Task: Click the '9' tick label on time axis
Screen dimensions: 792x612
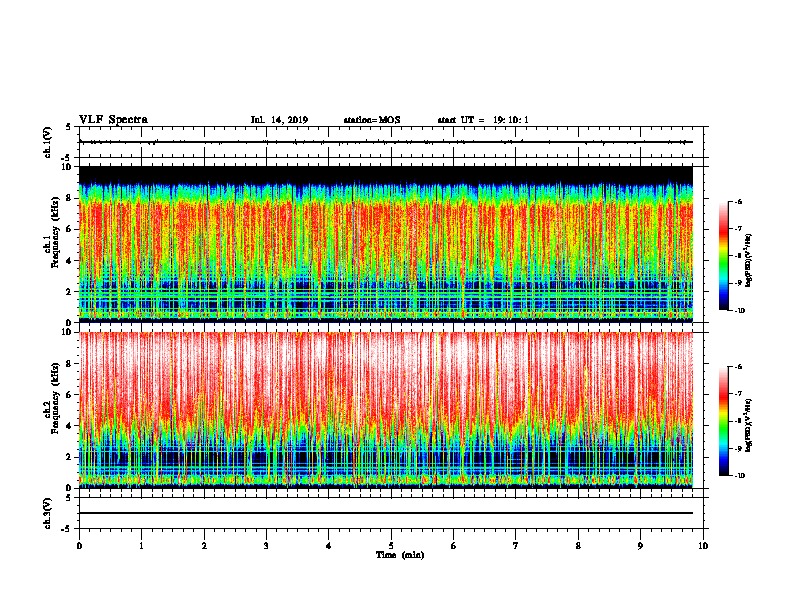Action: point(640,545)
